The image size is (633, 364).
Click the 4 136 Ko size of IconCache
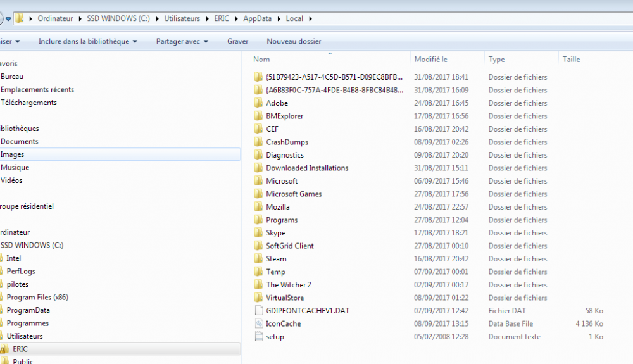click(x=589, y=323)
